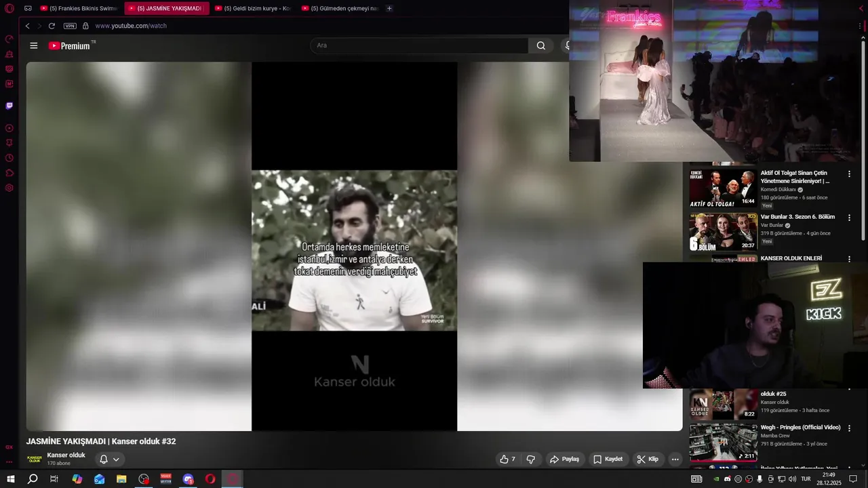Open site security lock icon

(85, 26)
